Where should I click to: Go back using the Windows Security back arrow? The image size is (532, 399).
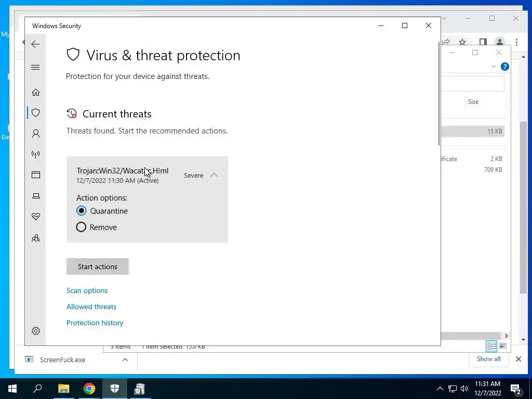[x=35, y=44]
